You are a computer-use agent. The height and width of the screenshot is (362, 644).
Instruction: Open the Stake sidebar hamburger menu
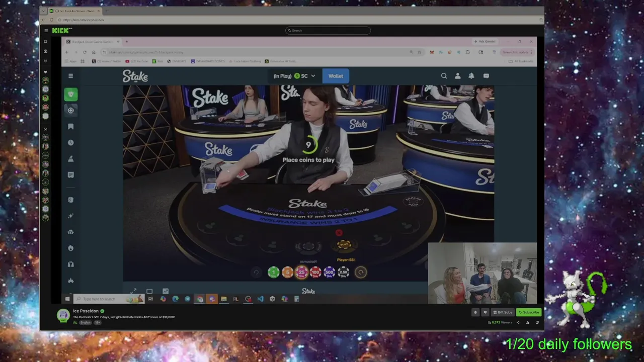(70, 76)
